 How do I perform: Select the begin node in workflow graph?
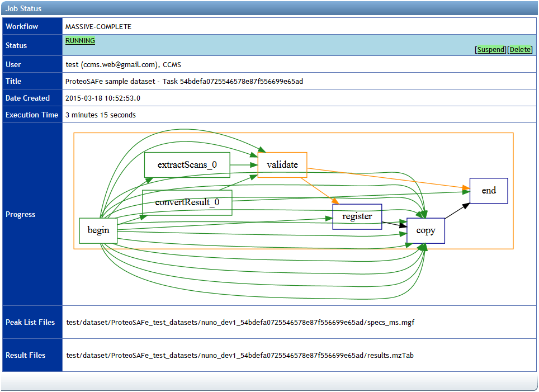[98, 230]
